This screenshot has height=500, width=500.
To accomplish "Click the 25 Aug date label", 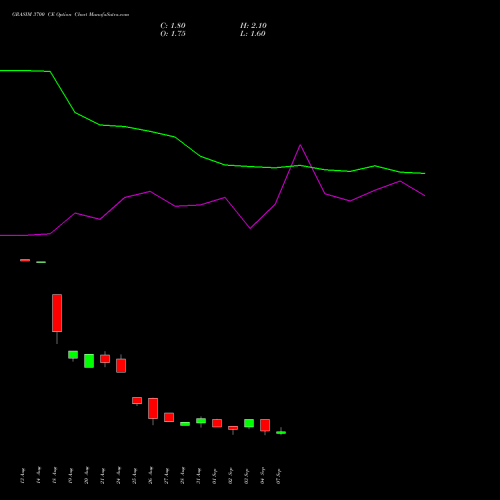I will [135, 475].
